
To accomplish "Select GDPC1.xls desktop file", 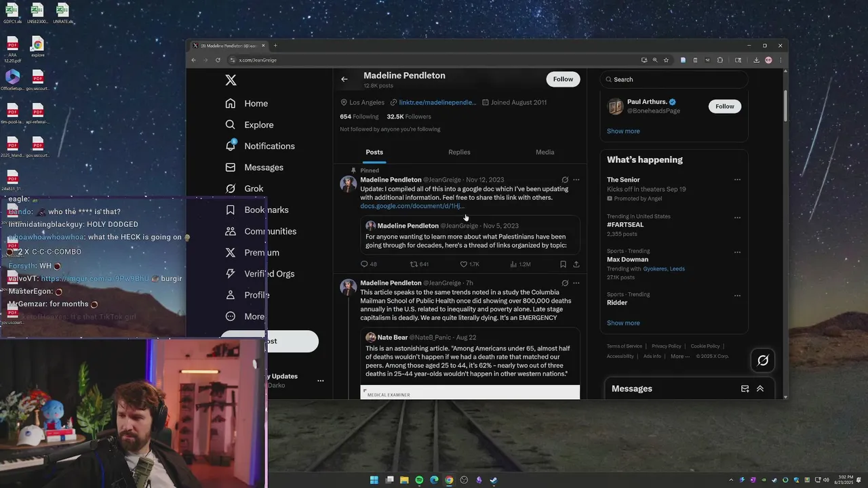I will 12,14.
